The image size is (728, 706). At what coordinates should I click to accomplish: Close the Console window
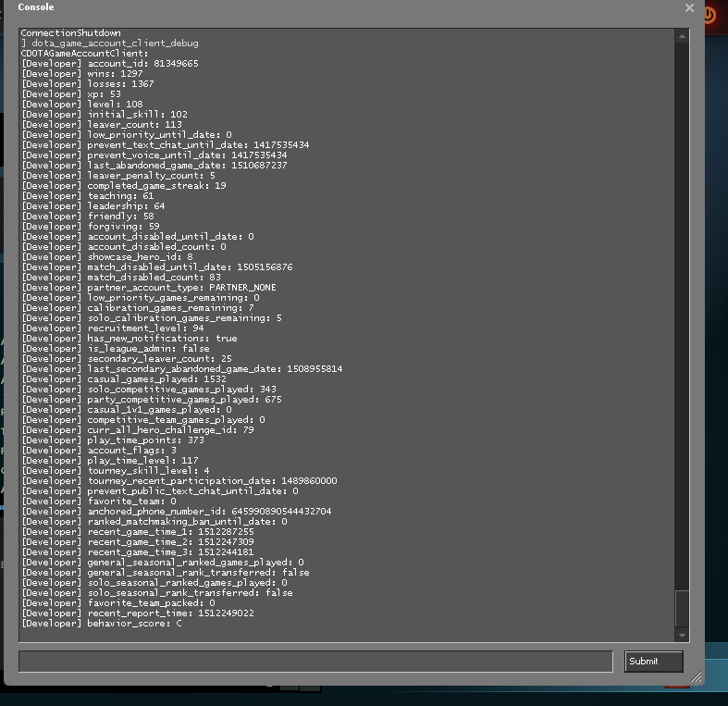click(689, 8)
